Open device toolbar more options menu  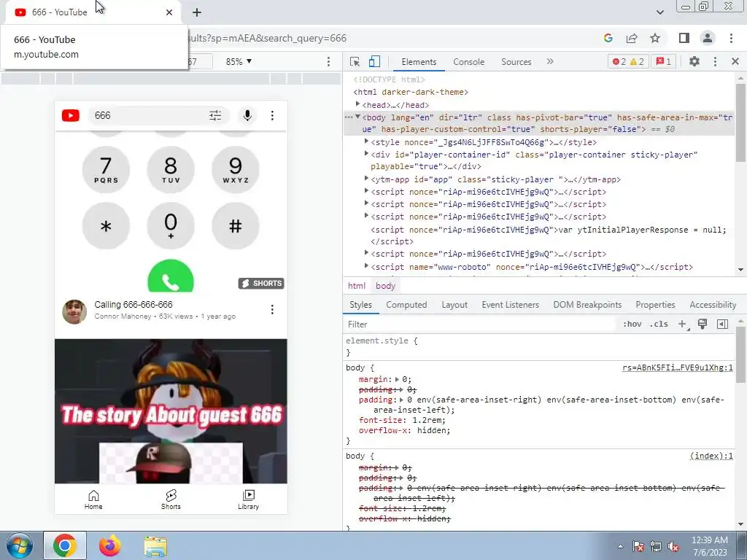[x=328, y=61]
